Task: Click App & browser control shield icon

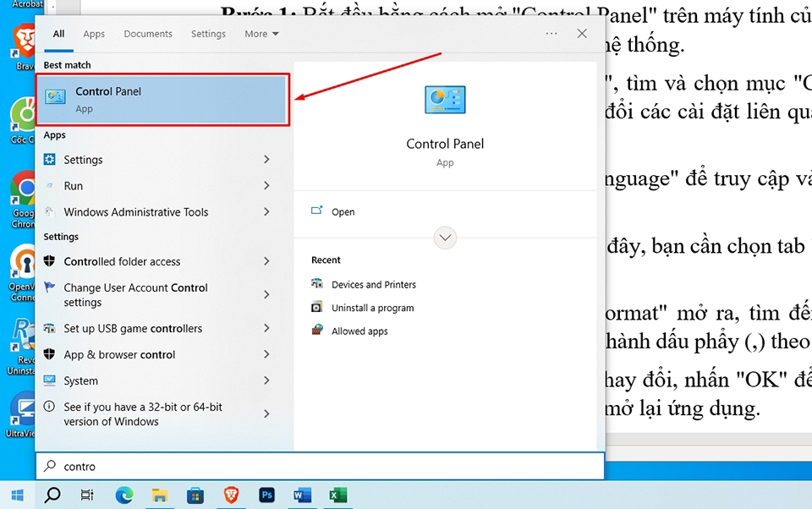Action: 50,353
